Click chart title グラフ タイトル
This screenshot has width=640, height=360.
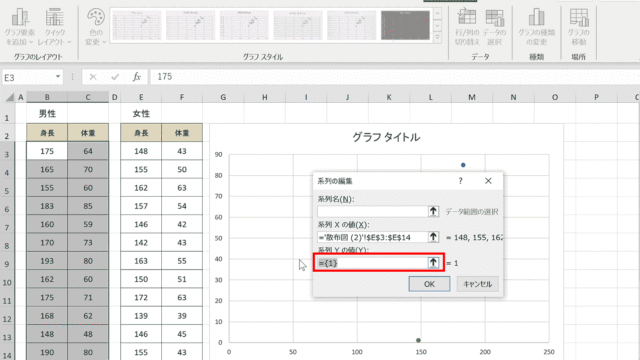386,137
